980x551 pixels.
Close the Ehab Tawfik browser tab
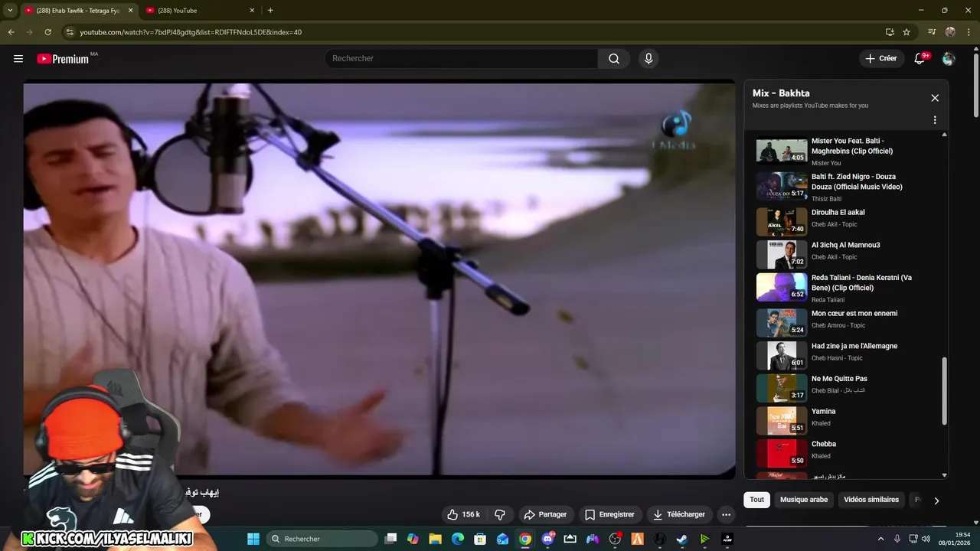130,11
